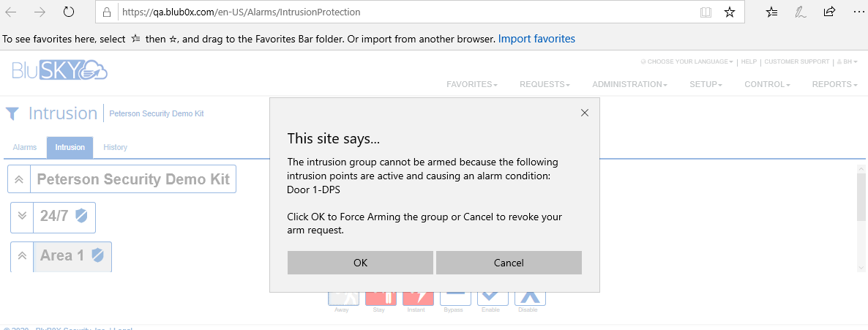Image resolution: width=868 pixels, height=330 pixels.
Task: Switch to the History tab
Action: coord(116,148)
